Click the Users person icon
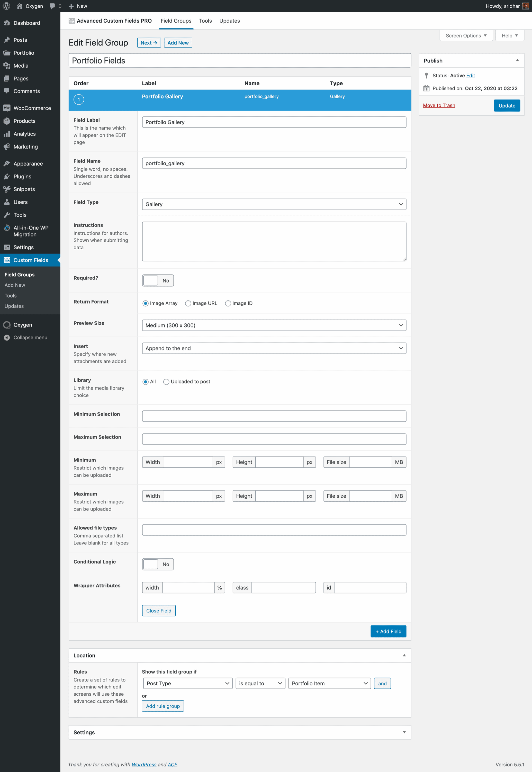 pyautogui.click(x=7, y=202)
